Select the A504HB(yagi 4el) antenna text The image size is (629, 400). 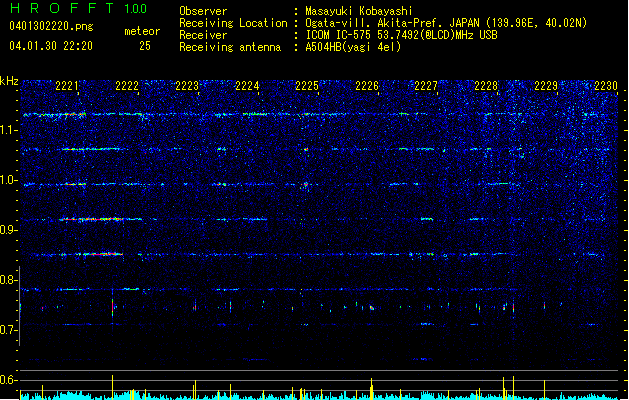(353, 47)
